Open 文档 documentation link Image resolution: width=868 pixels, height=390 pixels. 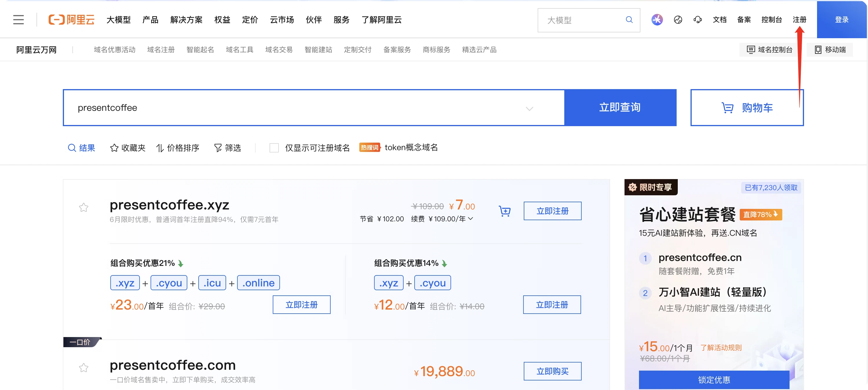(x=719, y=20)
